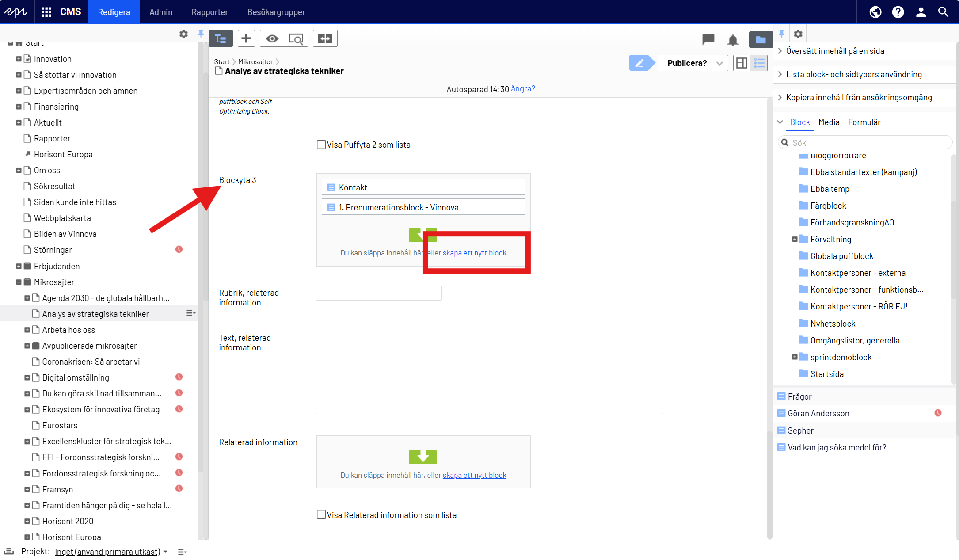Click the ångra? undo link
Viewport: 959px width, 560px height.
click(x=523, y=89)
